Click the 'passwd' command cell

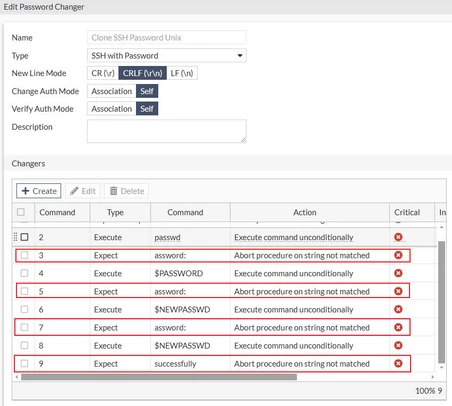pyautogui.click(x=167, y=237)
